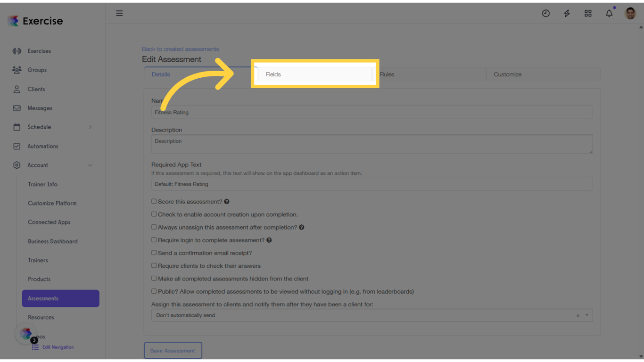Enable Score this assessment checkbox
This screenshot has height=362, width=644.
pyautogui.click(x=154, y=201)
